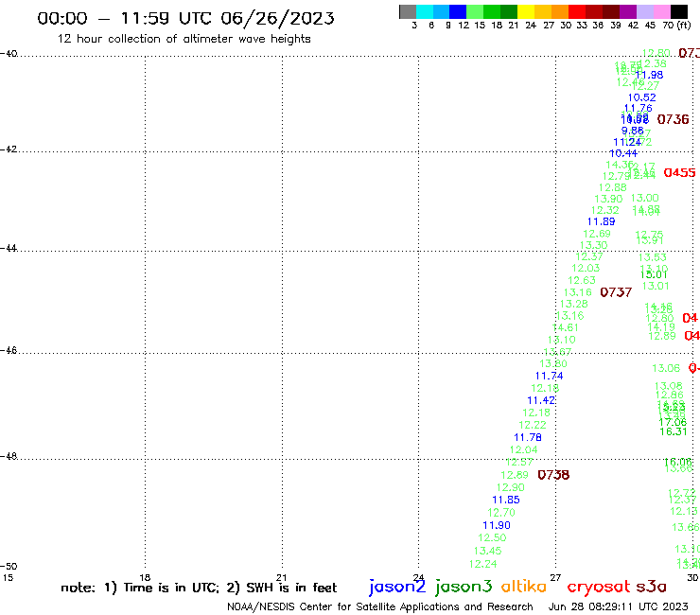The height and width of the screenshot is (615, 700).
Task: Click the wave height value 12.63
Action: [582, 280]
